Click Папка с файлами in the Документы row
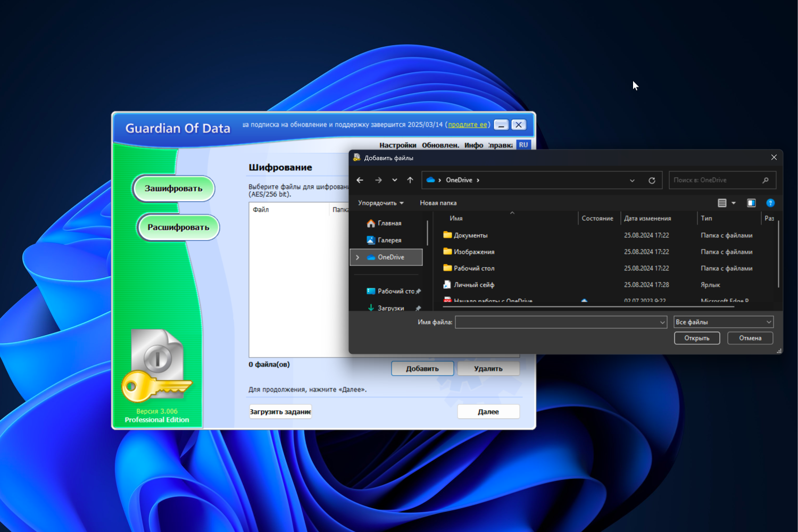 click(727, 236)
